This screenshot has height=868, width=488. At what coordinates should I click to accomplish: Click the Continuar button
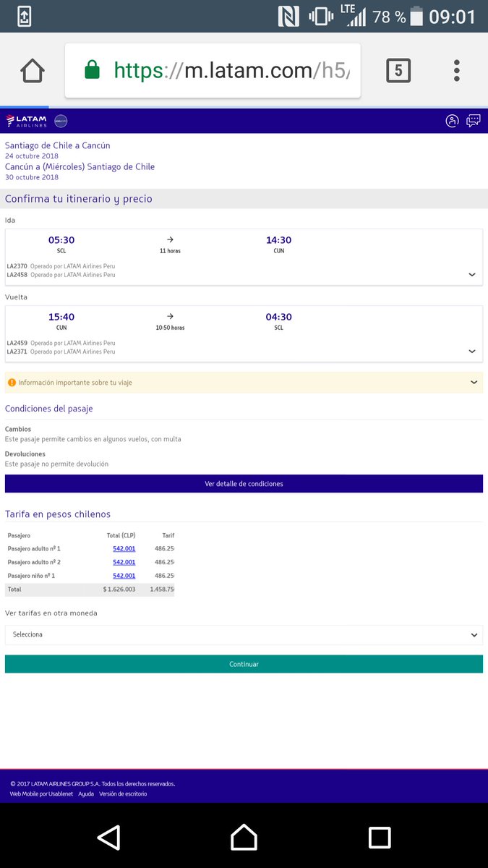click(244, 664)
